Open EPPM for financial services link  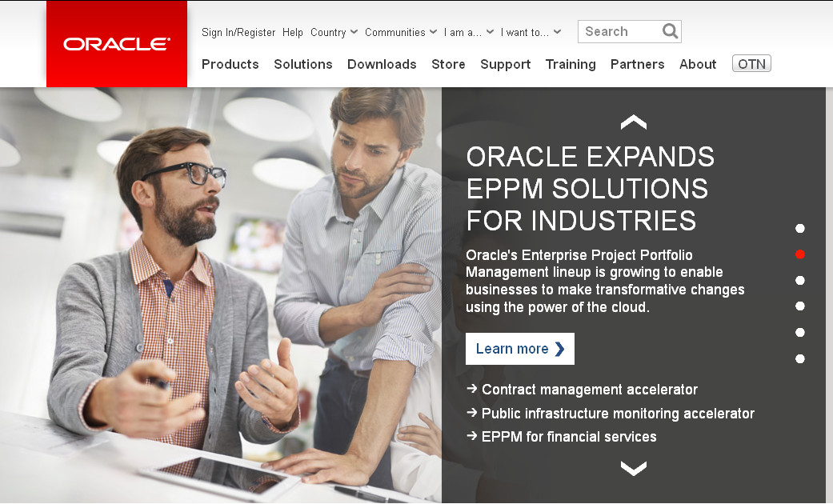(x=568, y=437)
